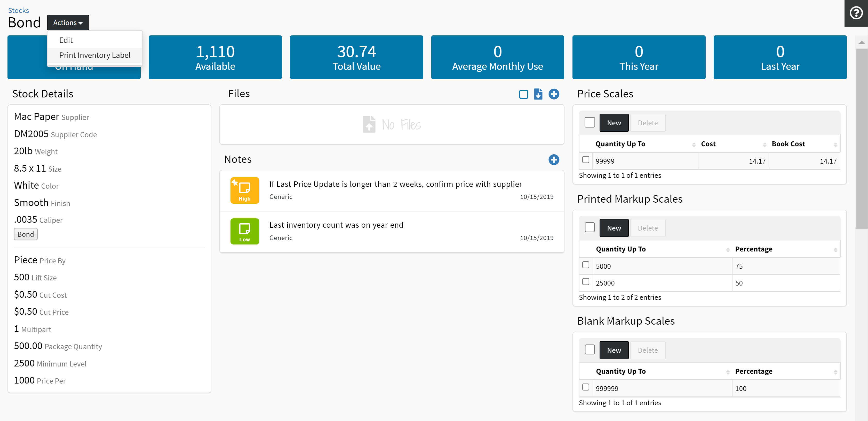Click the No Files upload icon

click(369, 125)
